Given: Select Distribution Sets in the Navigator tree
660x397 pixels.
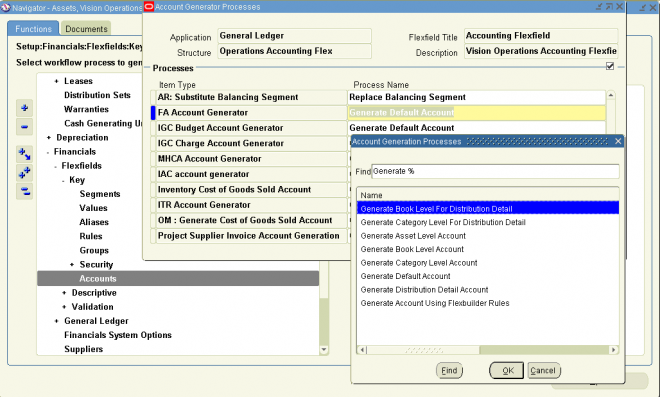Looking at the screenshot, I should point(97,95).
